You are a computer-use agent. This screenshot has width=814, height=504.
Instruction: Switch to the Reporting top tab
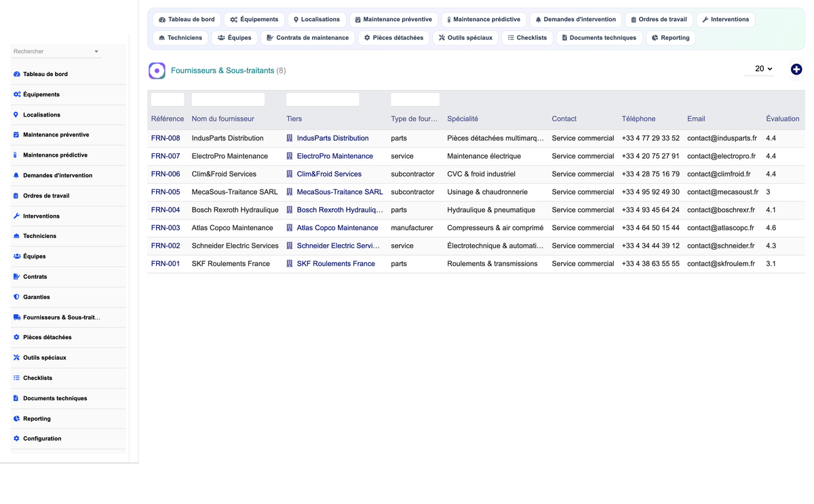670,38
